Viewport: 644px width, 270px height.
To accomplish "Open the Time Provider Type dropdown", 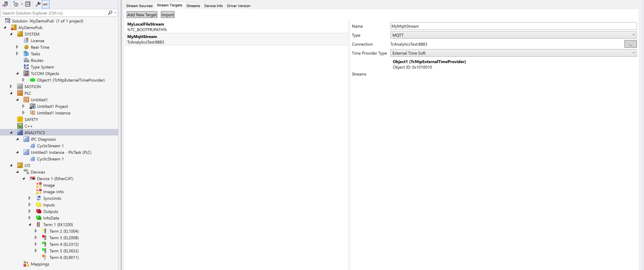I will pos(513,53).
